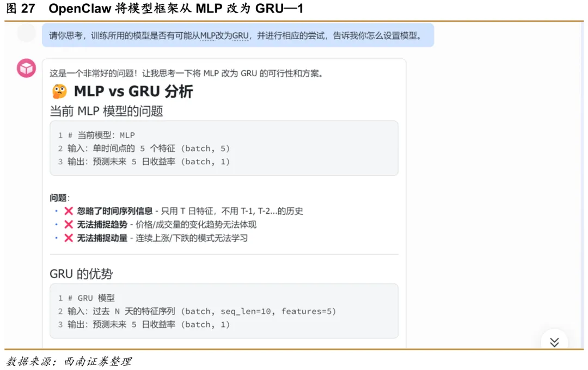Click text 价格/成交量的变化趋势无法体现

click(196, 225)
